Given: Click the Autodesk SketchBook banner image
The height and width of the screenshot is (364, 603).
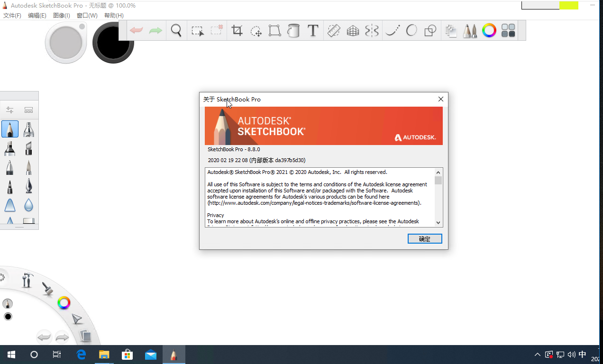Looking at the screenshot, I should point(324,126).
